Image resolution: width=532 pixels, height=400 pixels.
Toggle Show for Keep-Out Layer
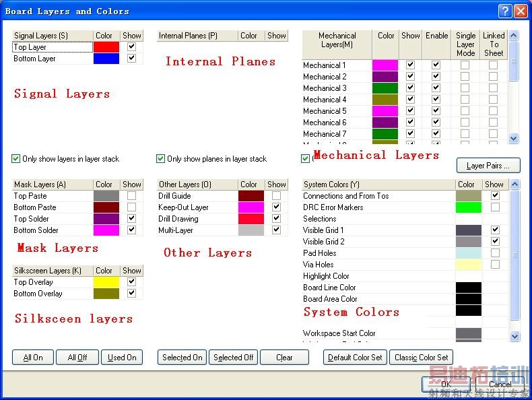[277, 207]
